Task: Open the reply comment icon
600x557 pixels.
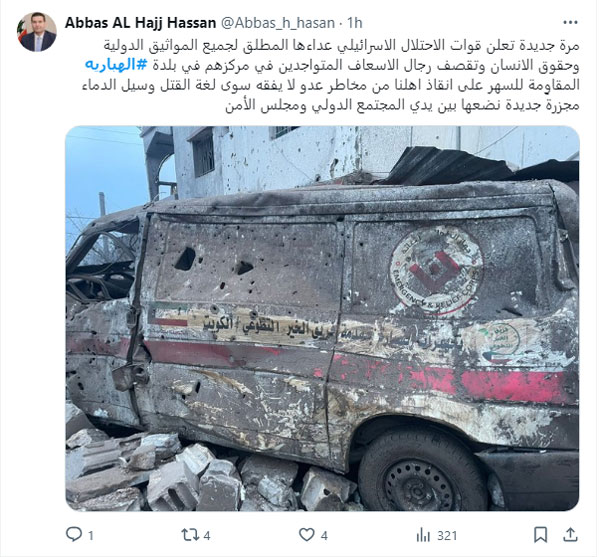Action: 73,534
